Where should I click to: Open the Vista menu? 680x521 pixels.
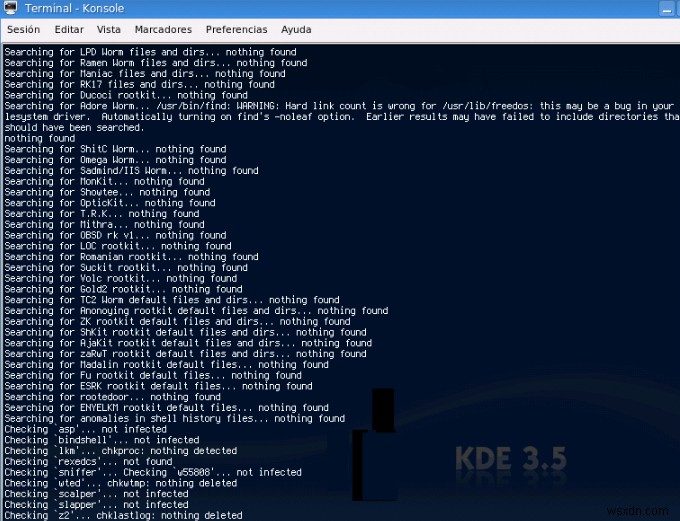click(x=108, y=29)
